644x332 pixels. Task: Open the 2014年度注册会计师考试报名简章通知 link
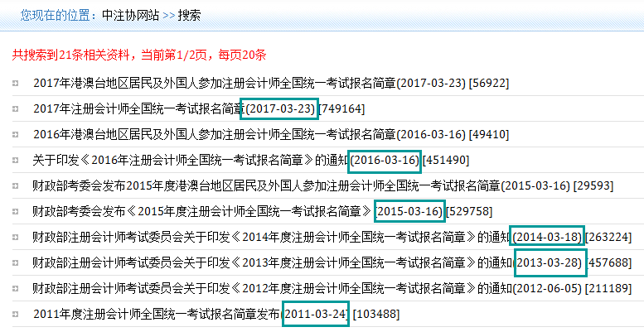273,237
